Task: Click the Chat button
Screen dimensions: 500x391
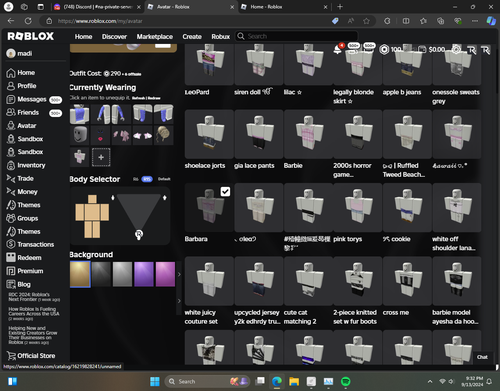Action: pos(482,357)
